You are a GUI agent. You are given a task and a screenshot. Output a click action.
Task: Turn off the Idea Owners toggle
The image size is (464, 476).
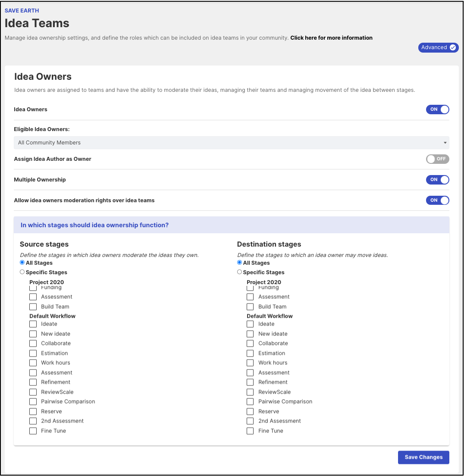[x=437, y=109]
